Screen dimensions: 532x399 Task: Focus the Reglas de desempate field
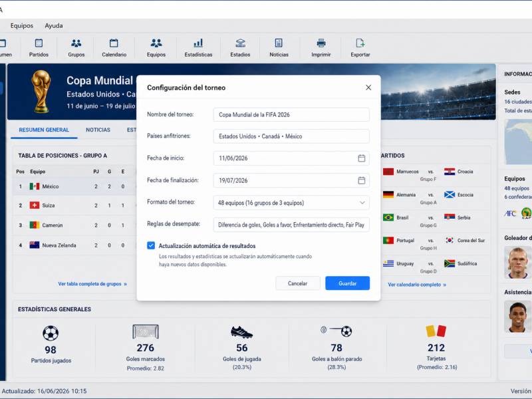click(x=291, y=225)
